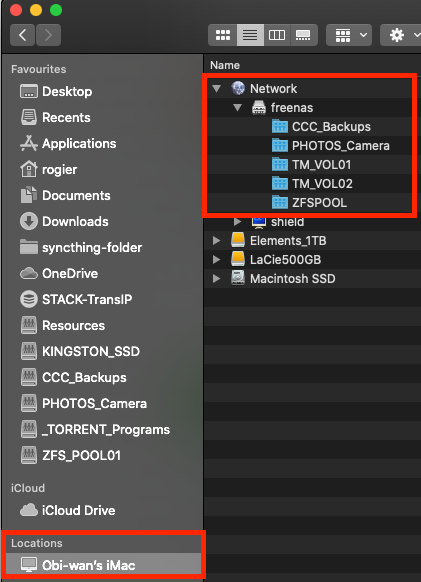Collapse the freenas server entry
The width and height of the screenshot is (421, 582).
pos(237,108)
